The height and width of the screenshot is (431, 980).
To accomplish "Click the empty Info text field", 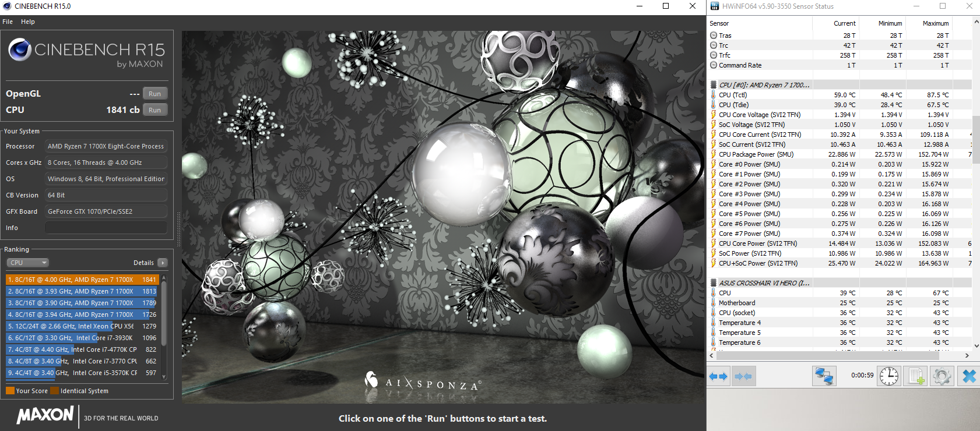I will (x=107, y=228).
